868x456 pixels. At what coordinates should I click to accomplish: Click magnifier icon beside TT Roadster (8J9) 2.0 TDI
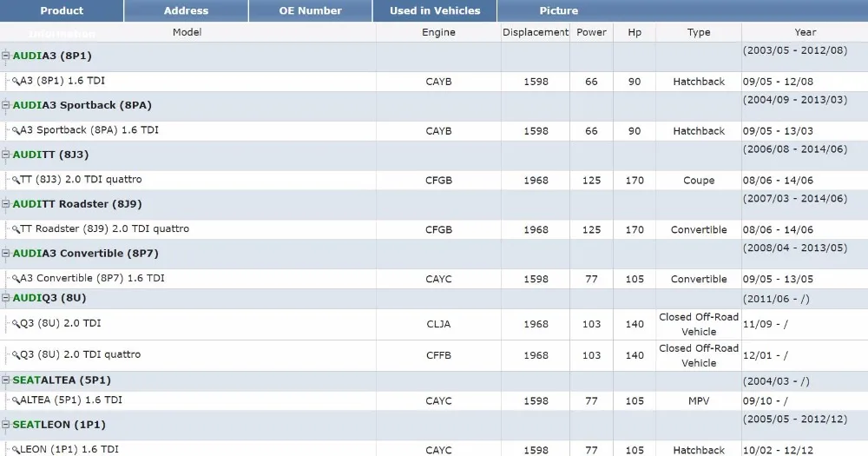click(x=16, y=229)
